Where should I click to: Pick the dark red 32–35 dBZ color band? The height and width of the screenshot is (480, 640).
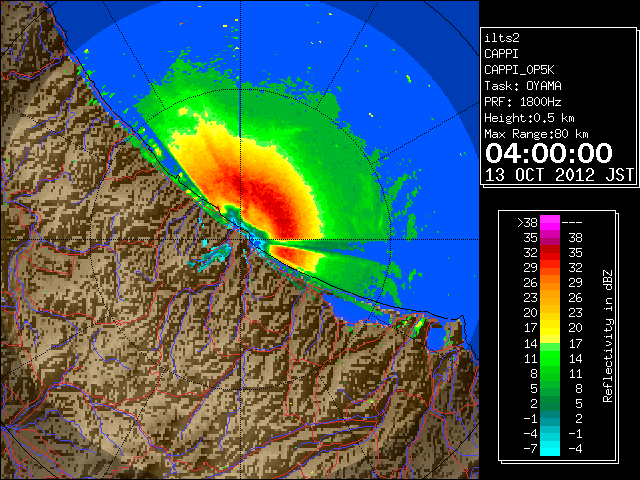(x=550, y=253)
